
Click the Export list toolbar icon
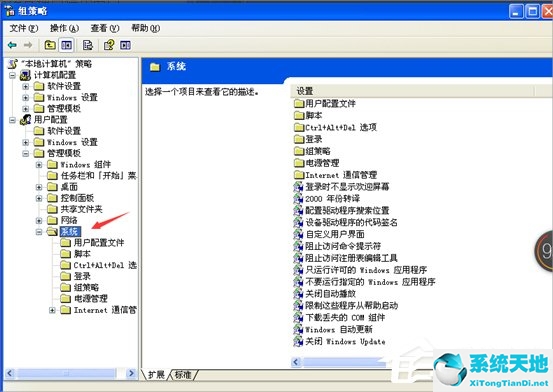pos(87,45)
